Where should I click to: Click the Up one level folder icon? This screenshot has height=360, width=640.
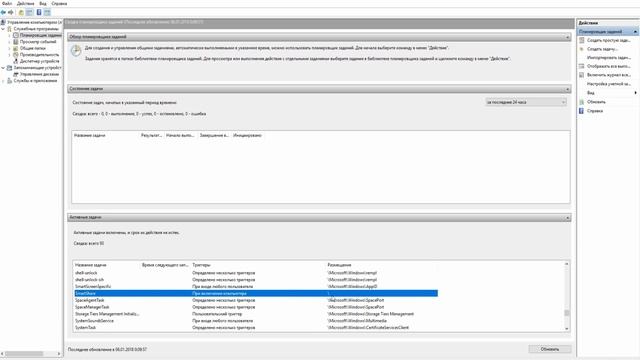click(x=21, y=12)
